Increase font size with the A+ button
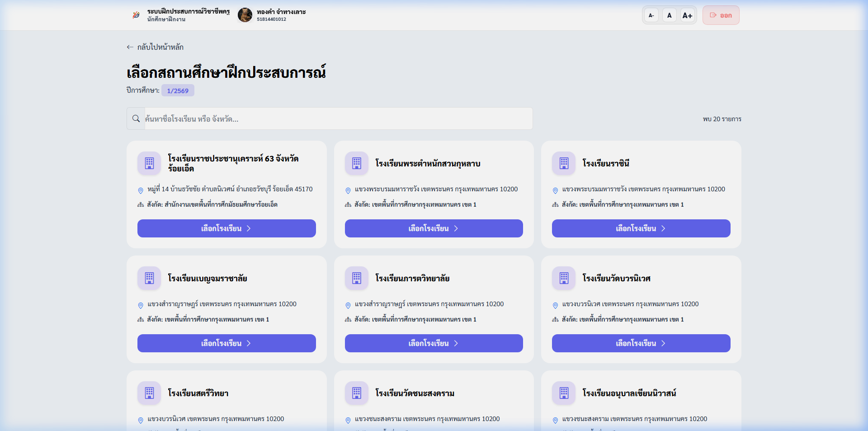Image resolution: width=868 pixels, height=431 pixels. 687,15
